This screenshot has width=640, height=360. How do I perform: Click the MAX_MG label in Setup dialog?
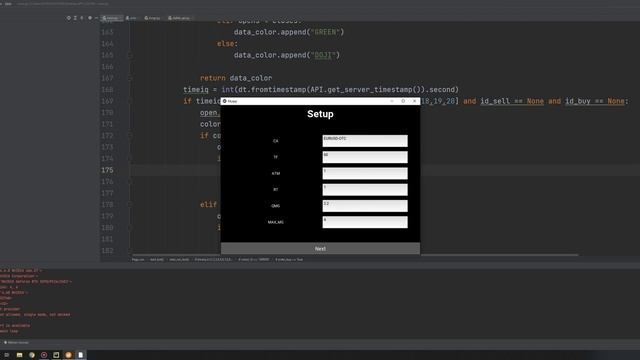coord(276,222)
